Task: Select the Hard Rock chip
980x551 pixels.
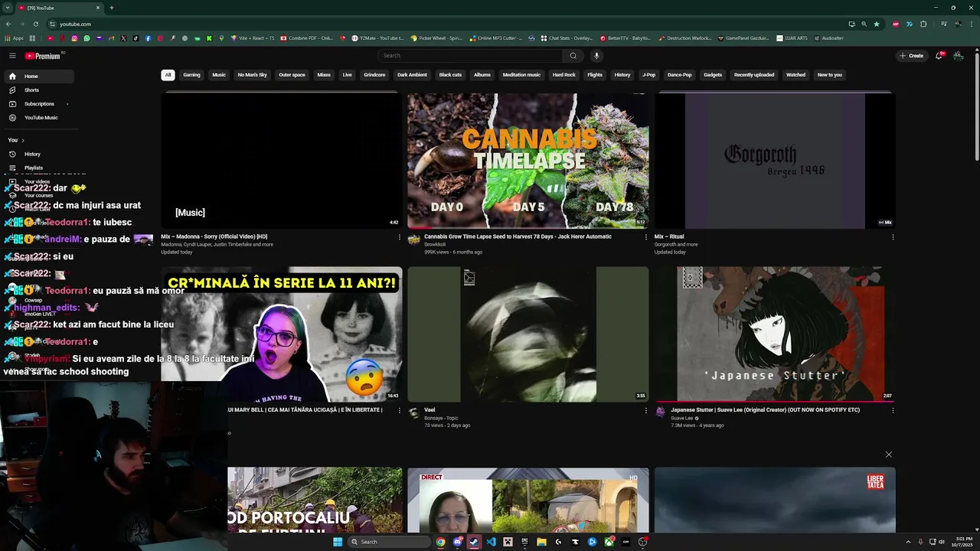Action: (x=564, y=75)
